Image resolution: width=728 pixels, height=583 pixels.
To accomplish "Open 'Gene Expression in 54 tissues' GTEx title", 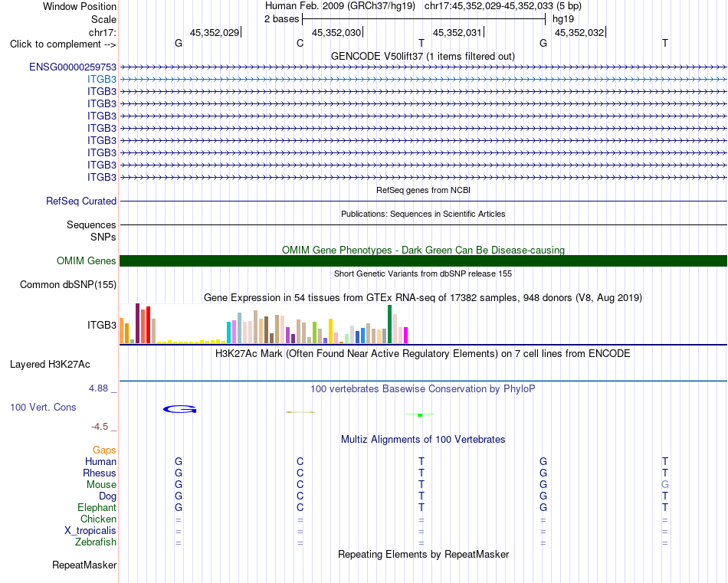I will tap(423, 297).
